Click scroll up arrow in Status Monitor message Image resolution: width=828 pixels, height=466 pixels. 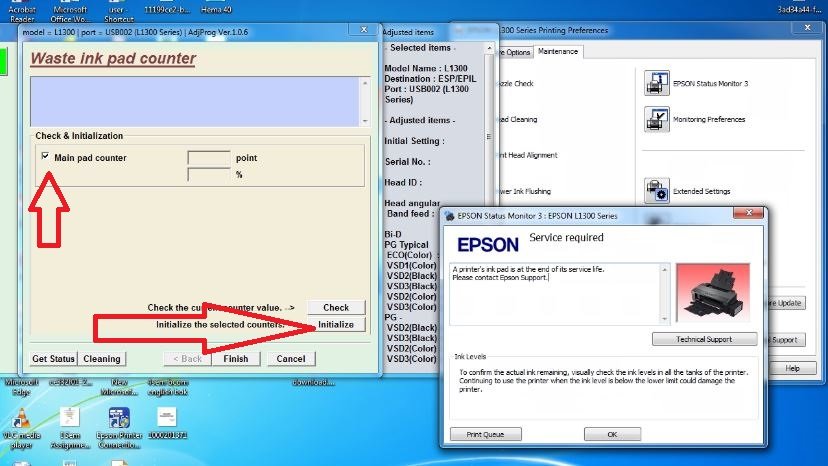664,269
